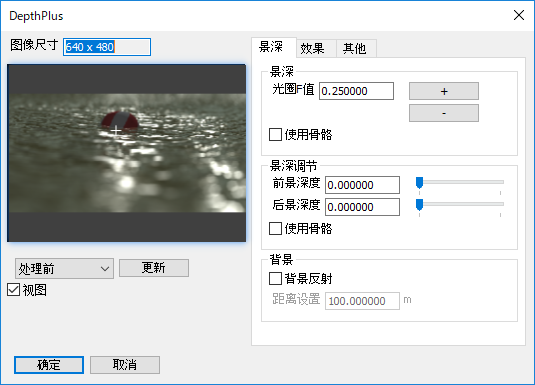
Task: Click the 后景深度 slider handle
Action: pos(419,205)
